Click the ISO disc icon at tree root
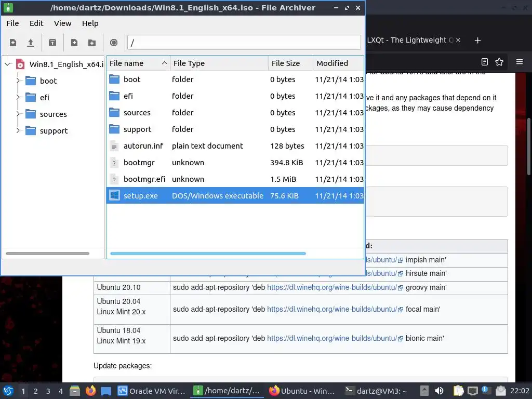The width and height of the screenshot is (532, 399). click(20, 64)
